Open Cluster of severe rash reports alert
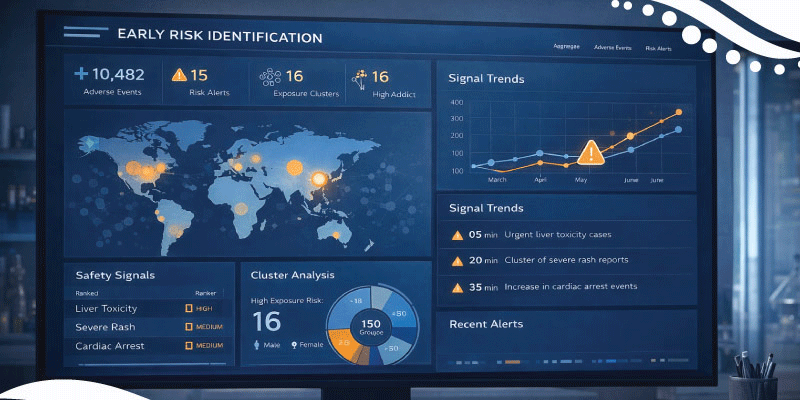Viewport: 800px width, 400px height. point(566,260)
